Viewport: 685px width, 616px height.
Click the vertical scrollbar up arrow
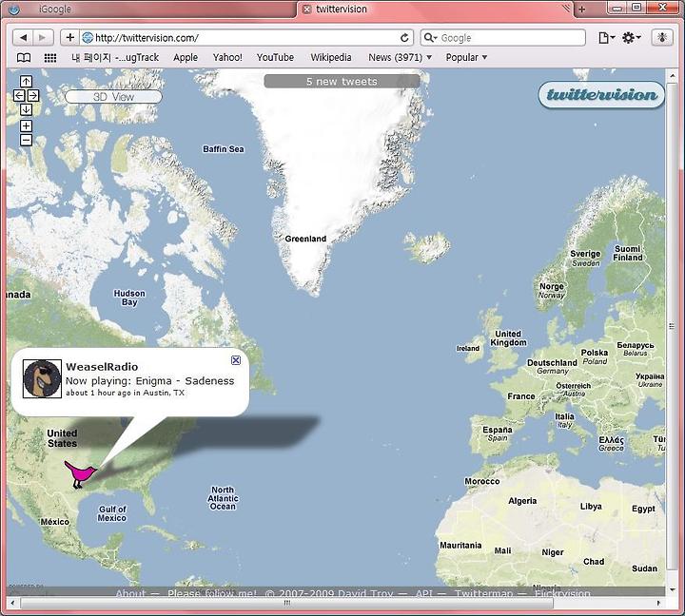pyautogui.click(x=673, y=76)
